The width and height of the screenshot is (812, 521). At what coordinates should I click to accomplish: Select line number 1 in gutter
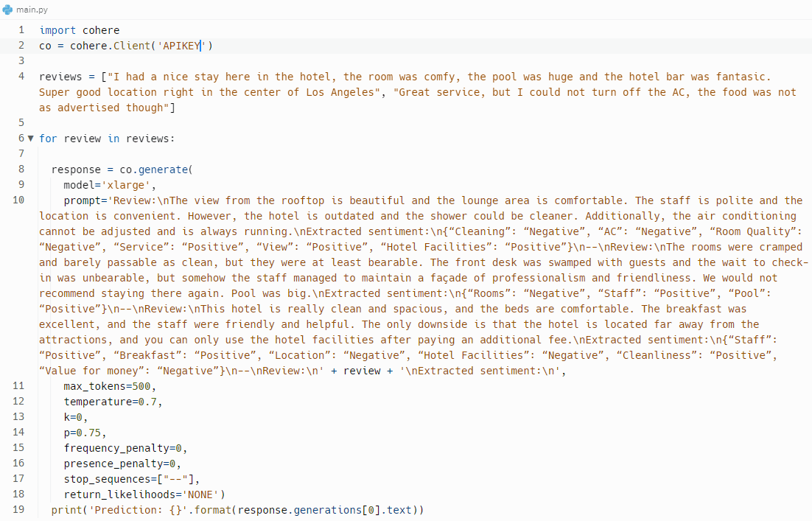(x=21, y=29)
